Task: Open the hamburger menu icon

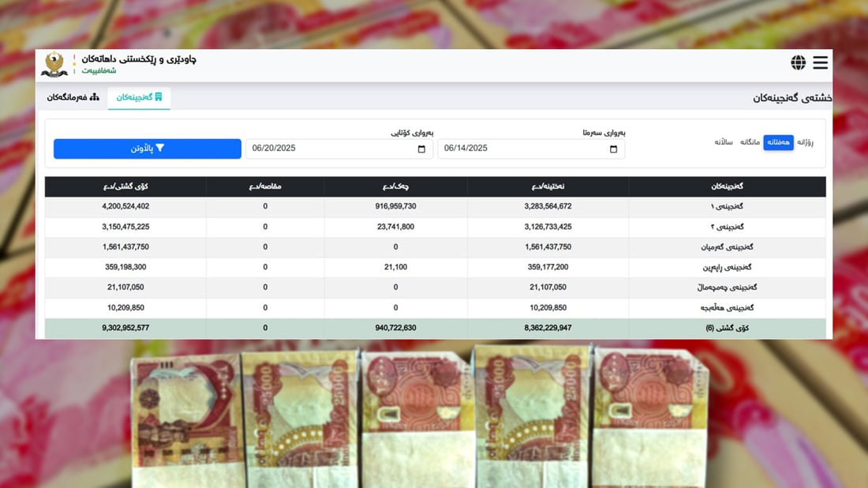Action: pyautogui.click(x=820, y=62)
